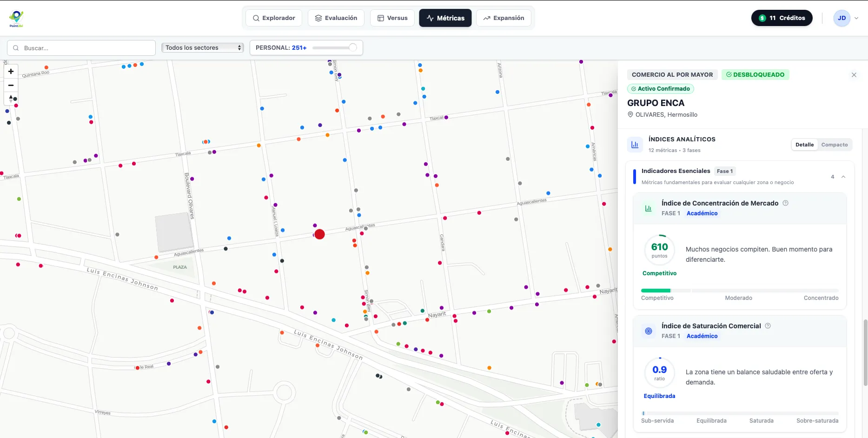Open the Explorador tab
The height and width of the screenshot is (438, 868).
click(274, 18)
